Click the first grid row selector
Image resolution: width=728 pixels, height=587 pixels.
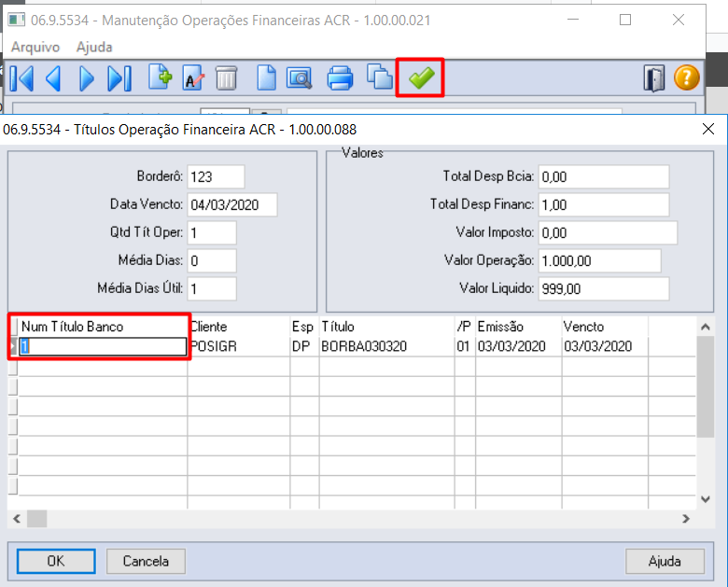point(13,346)
